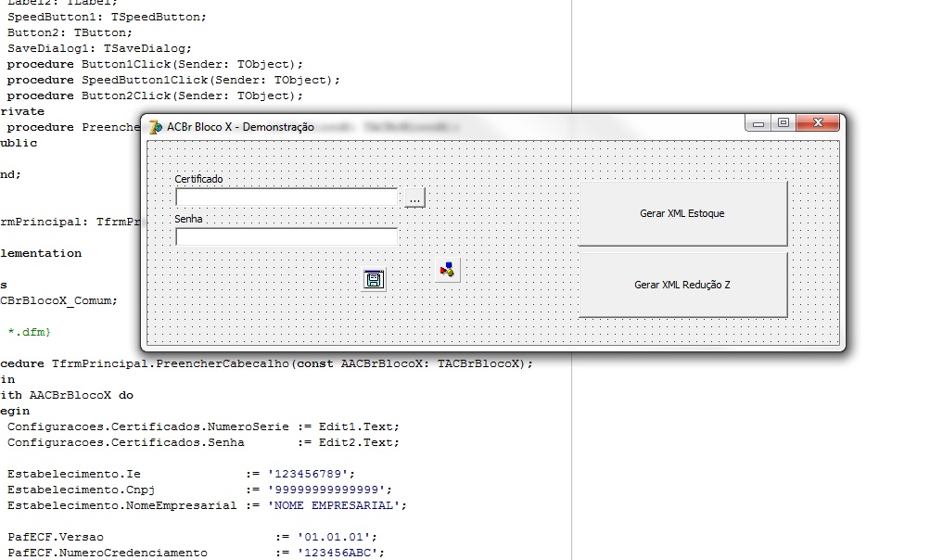Image resolution: width=930 pixels, height=560 pixels.
Task: Click the Gerar XML Estoque button
Action: tap(682, 213)
